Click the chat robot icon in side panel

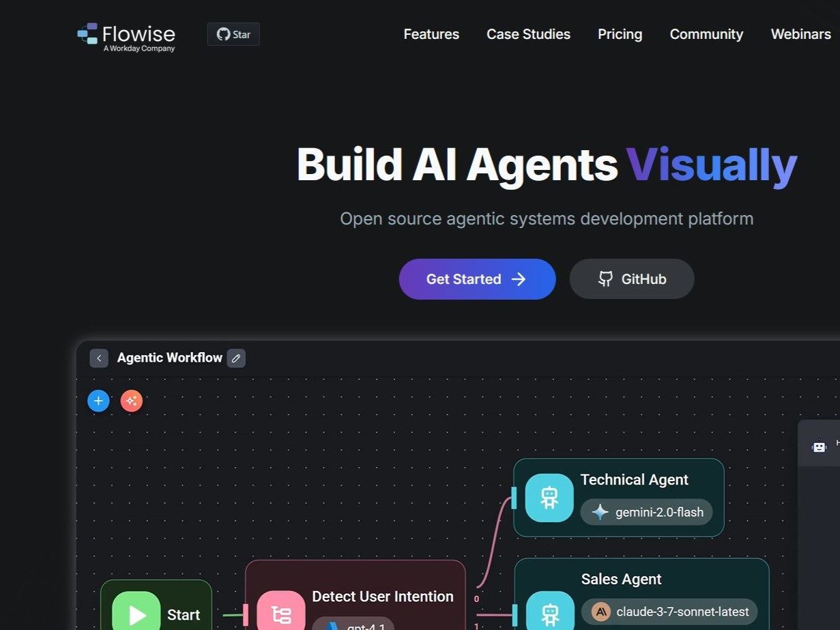(x=819, y=446)
